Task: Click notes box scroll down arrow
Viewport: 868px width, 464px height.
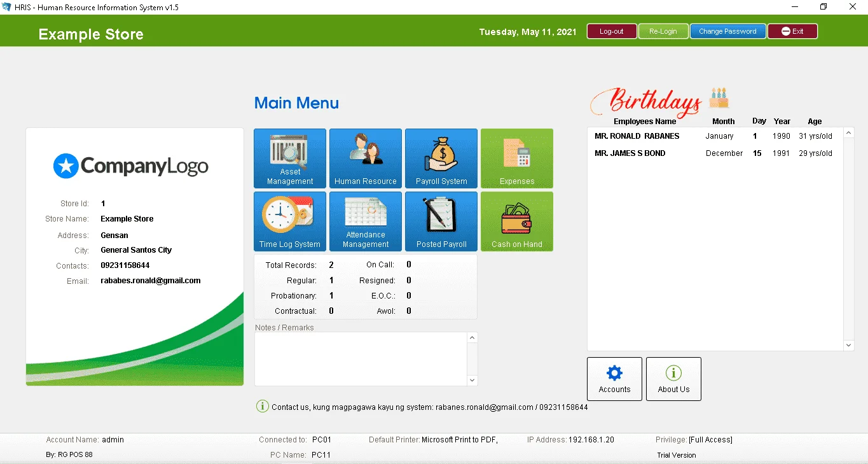Action: [x=472, y=380]
